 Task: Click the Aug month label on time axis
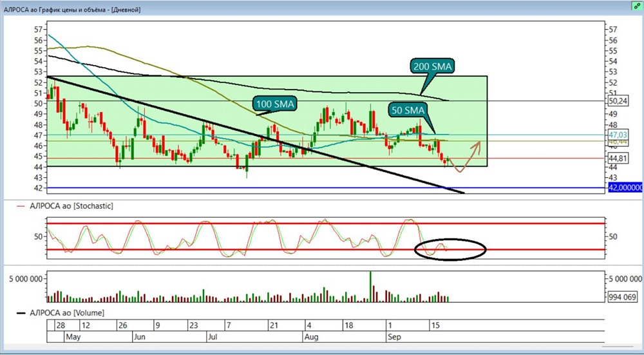pos(312,337)
